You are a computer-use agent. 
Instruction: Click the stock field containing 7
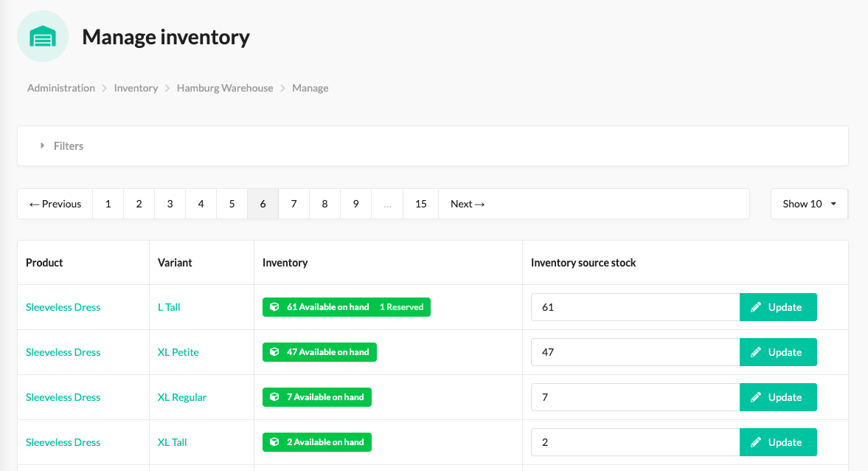pyautogui.click(x=636, y=397)
